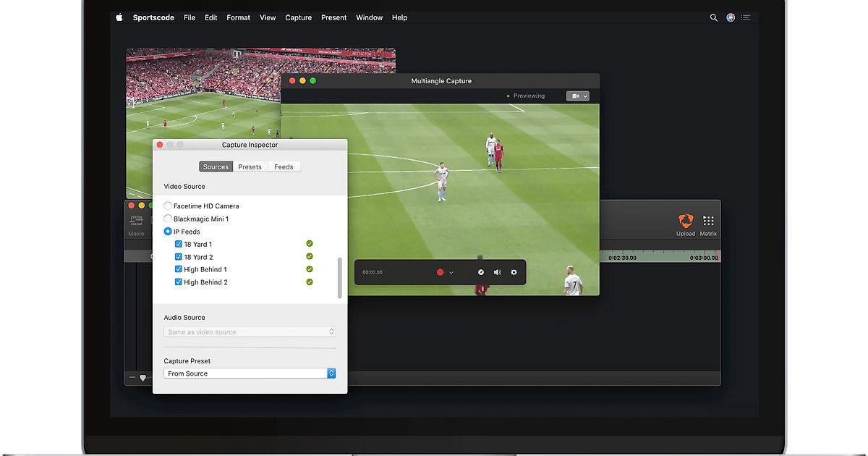Mute the capture audio speaker icon
868x456 pixels.
click(x=498, y=272)
